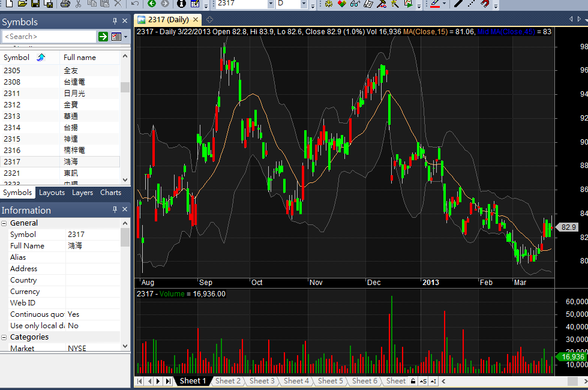Open the Quote Editor table icon

[195, 4]
